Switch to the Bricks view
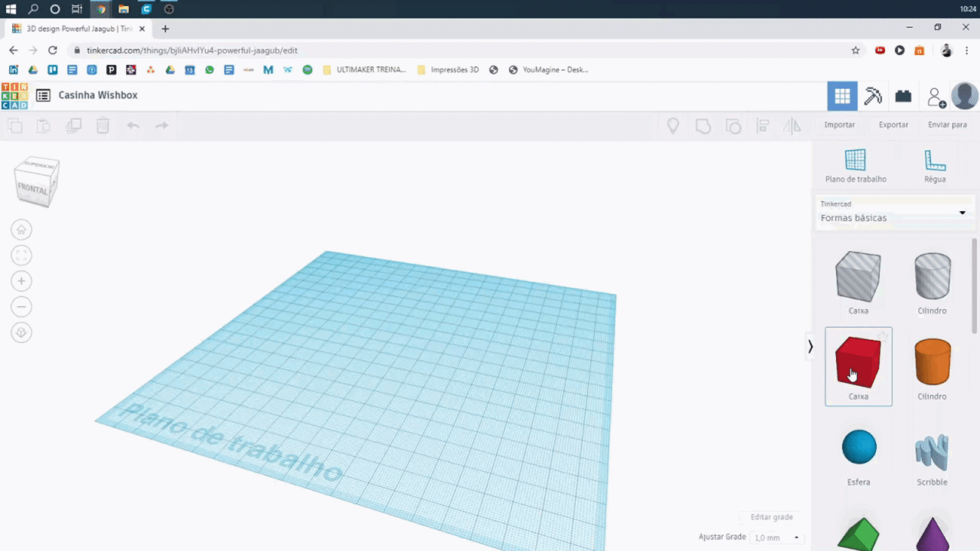Screen dimensions: 980x551 [903, 96]
